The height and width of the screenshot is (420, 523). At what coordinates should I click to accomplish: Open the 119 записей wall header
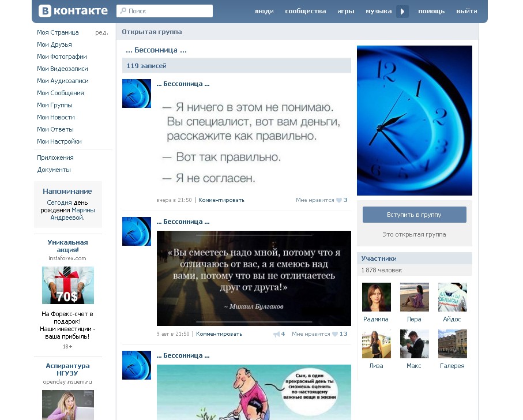pos(236,66)
